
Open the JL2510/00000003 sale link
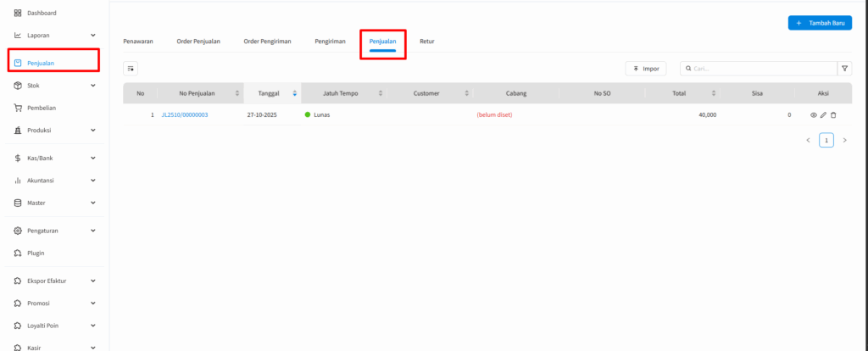click(184, 114)
